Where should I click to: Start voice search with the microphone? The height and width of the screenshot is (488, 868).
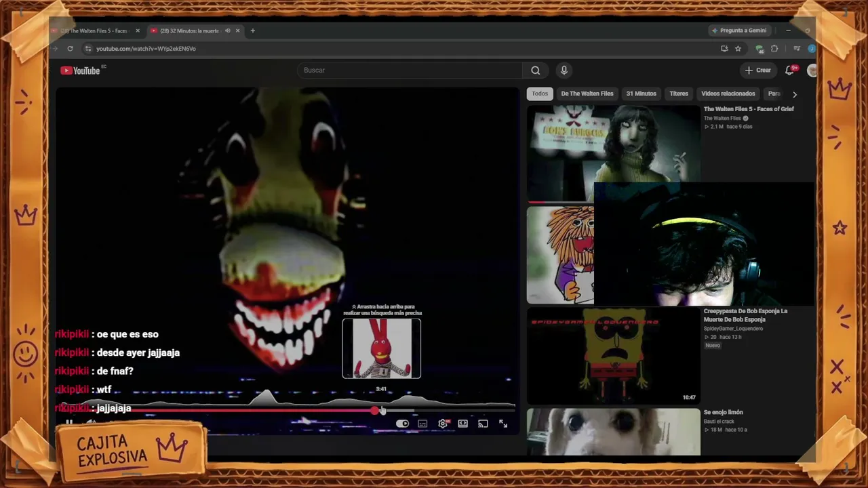point(564,70)
